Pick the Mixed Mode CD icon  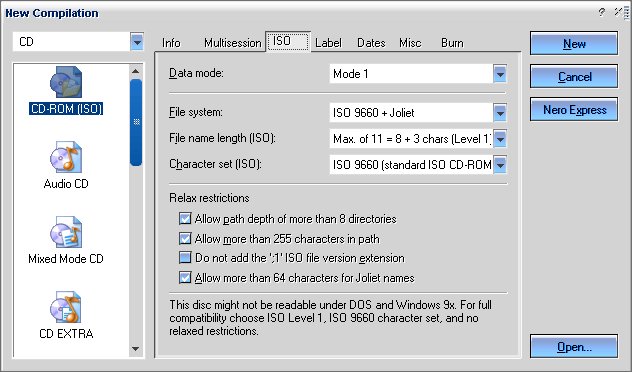66,232
